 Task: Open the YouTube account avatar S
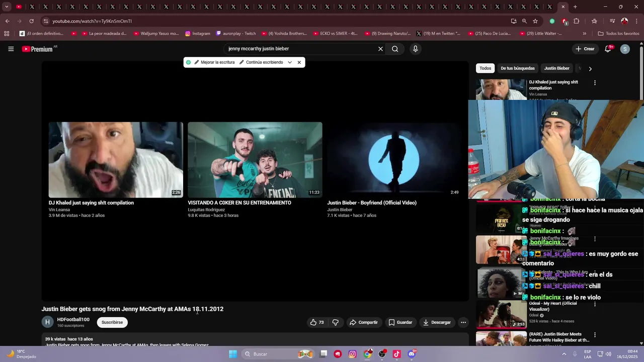625,49
